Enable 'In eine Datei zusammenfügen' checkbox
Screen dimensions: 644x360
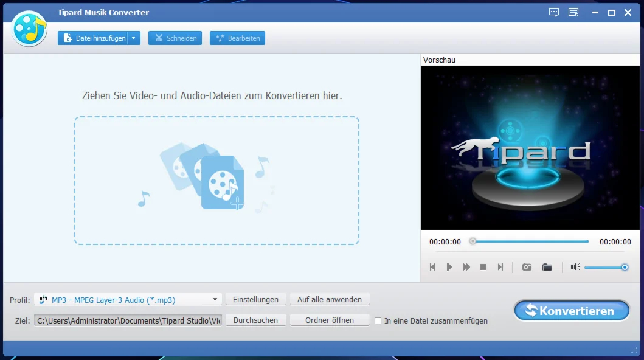[378, 320]
